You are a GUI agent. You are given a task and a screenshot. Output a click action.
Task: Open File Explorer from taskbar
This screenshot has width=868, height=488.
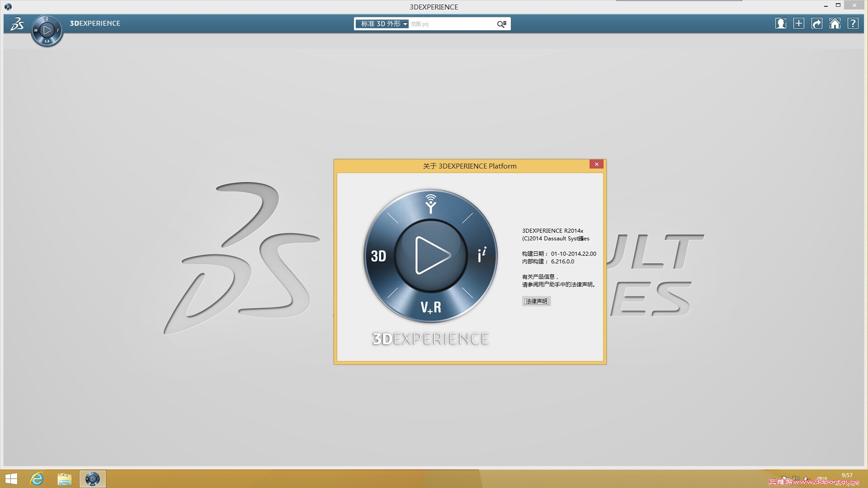(64, 479)
